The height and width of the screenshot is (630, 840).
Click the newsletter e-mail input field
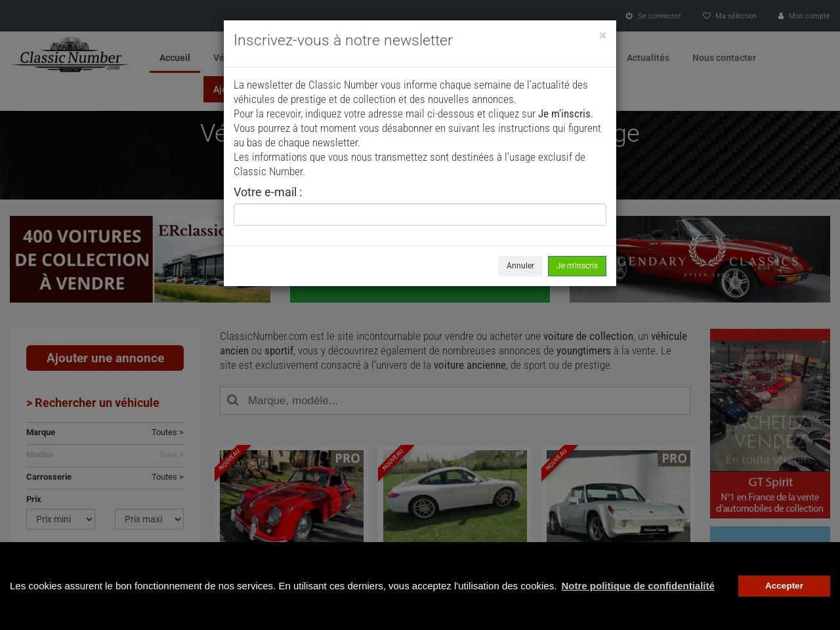[x=420, y=215]
